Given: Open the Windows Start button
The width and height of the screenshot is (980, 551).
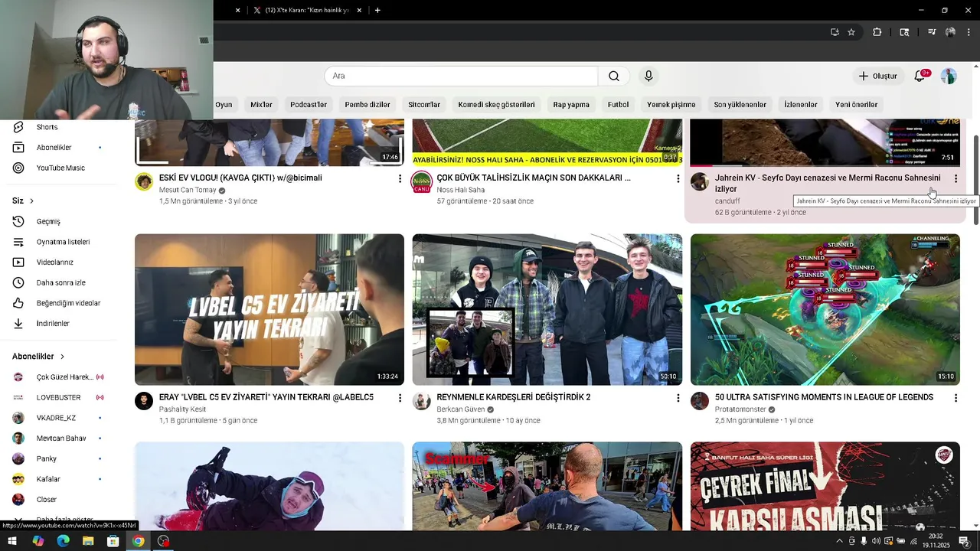Looking at the screenshot, I should tap(12, 541).
